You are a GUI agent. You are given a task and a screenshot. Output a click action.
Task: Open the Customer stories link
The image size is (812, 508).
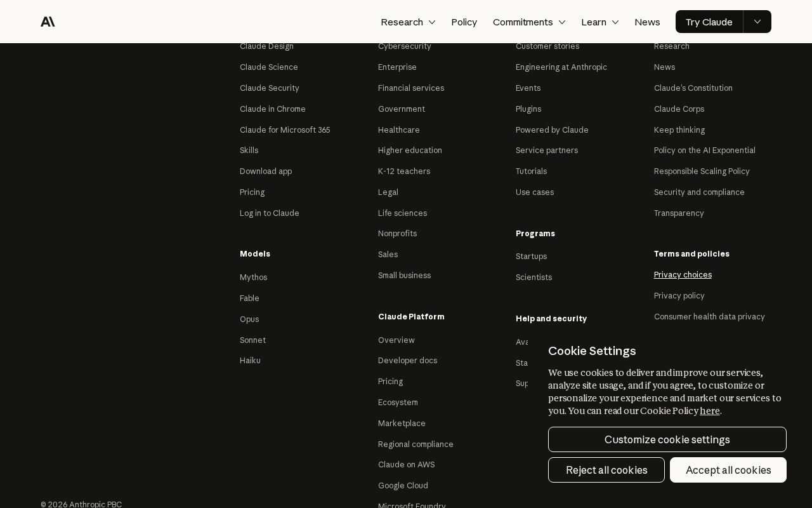click(547, 46)
